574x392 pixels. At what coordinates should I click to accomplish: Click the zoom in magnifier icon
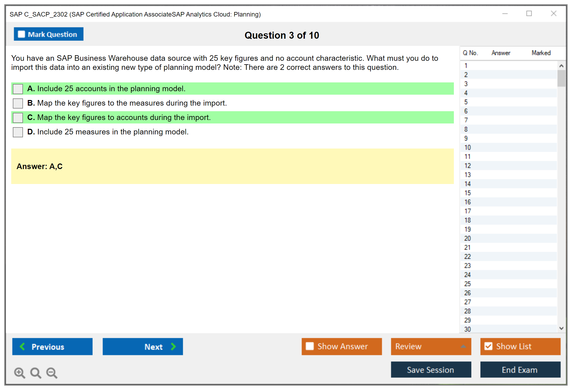pyautogui.click(x=19, y=373)
